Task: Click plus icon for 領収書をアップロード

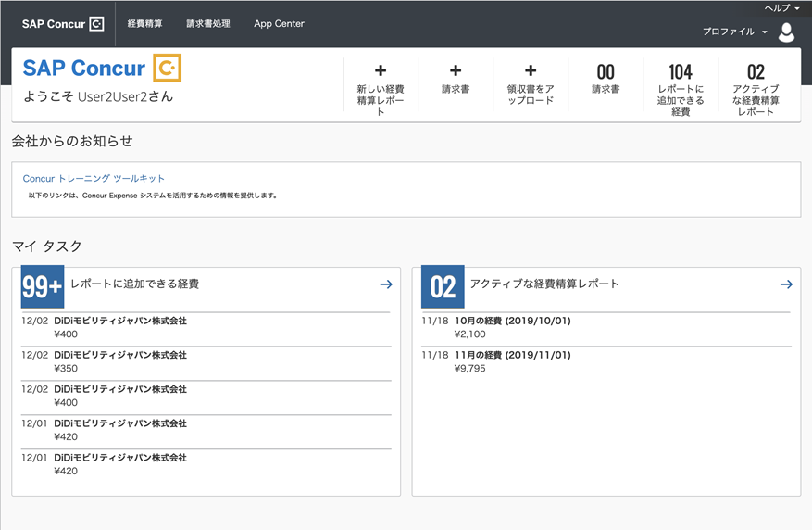Action: [531, 70]
